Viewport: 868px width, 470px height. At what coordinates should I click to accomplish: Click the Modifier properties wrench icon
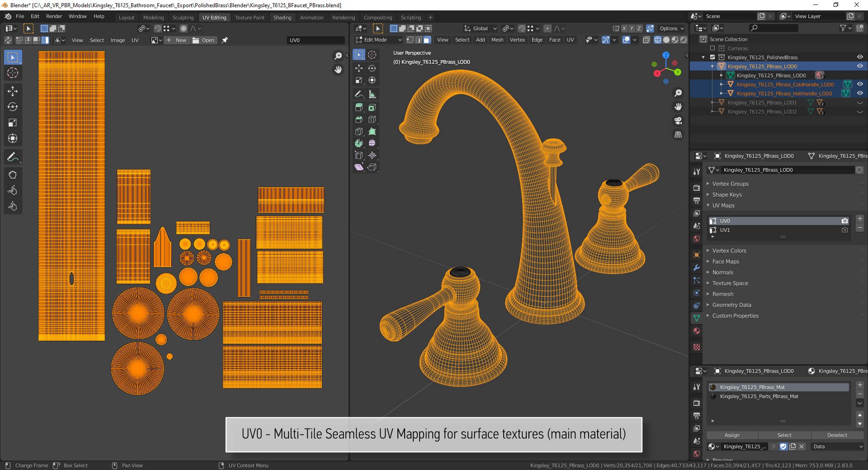click(697, 268)
